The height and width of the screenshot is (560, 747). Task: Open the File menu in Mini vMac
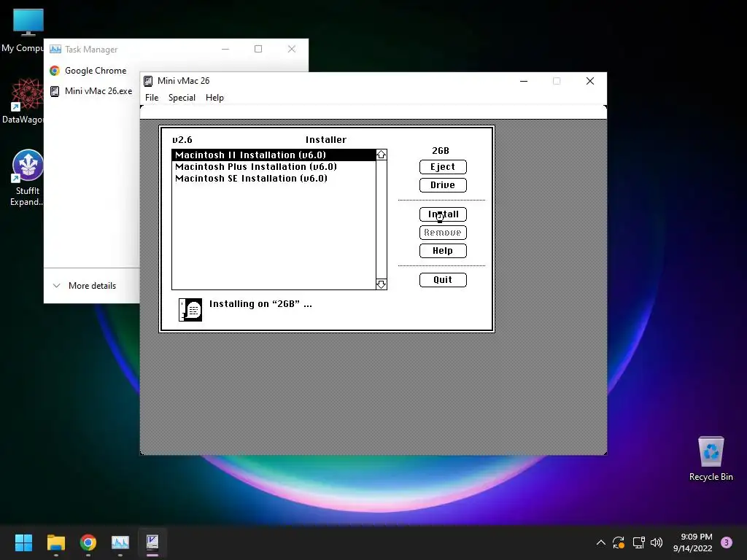tap(152, 98)
